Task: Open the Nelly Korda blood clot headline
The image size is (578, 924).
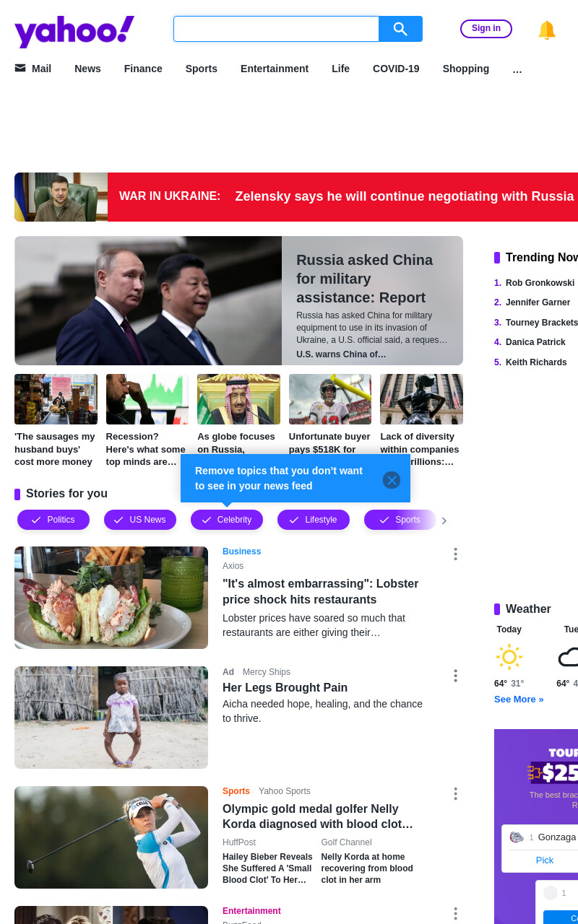Action: click(x=318, y=816)
